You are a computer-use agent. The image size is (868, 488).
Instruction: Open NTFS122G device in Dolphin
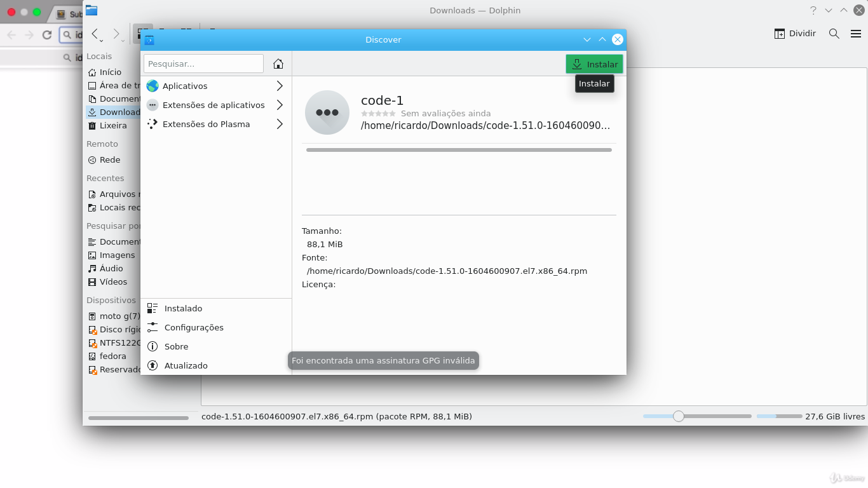pyautogui.click(x=113, y=342)
